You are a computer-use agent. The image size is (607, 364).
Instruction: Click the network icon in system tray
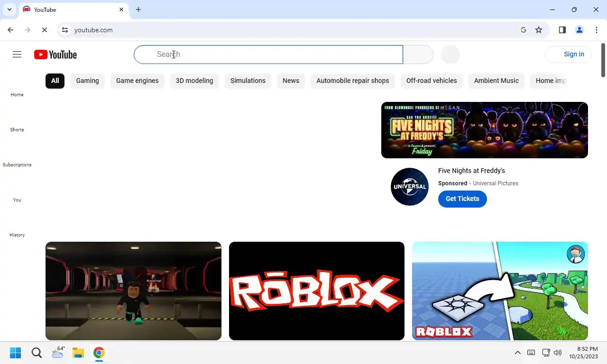tap(546, 353)
